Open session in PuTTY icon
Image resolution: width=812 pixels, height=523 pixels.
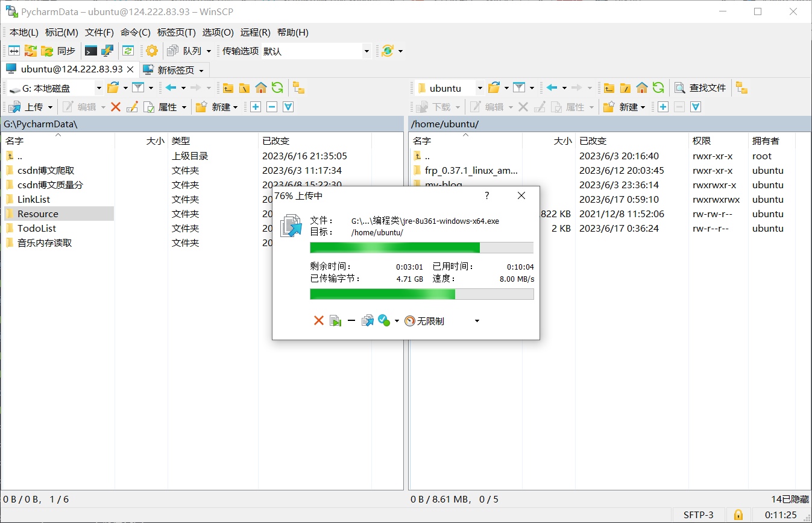(107, 51)
